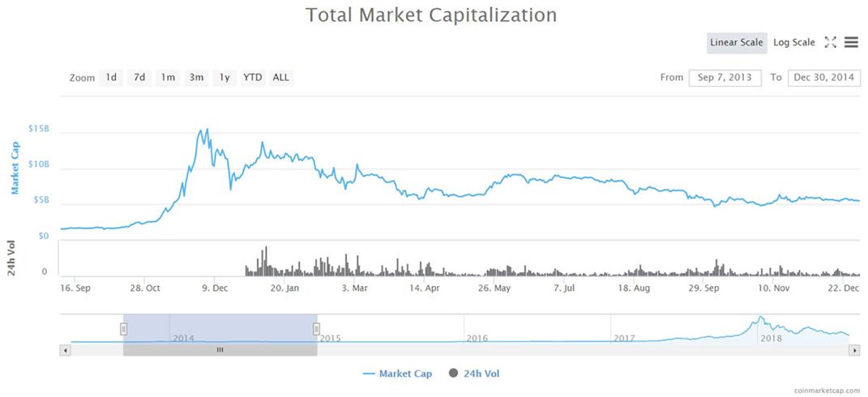Choose the YTD zoom range
The height and width of the screenshot is (397, 868).
(x=253, y=78)
